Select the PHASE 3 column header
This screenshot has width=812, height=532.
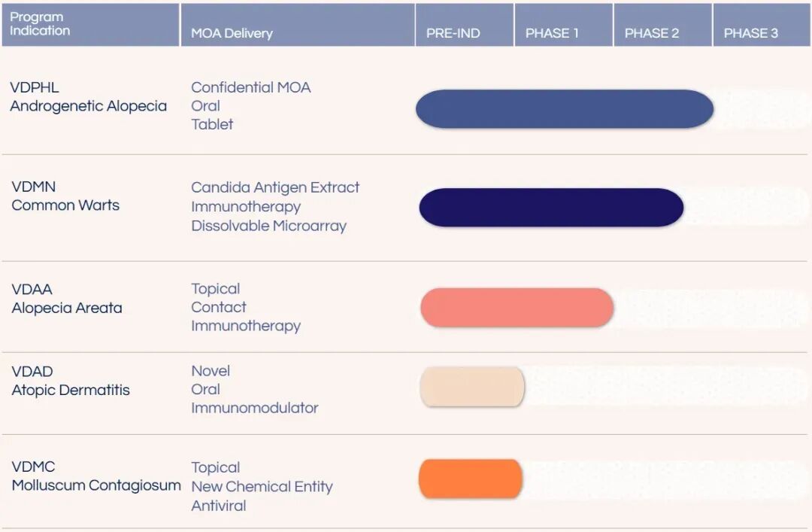(x=750, y=33)
